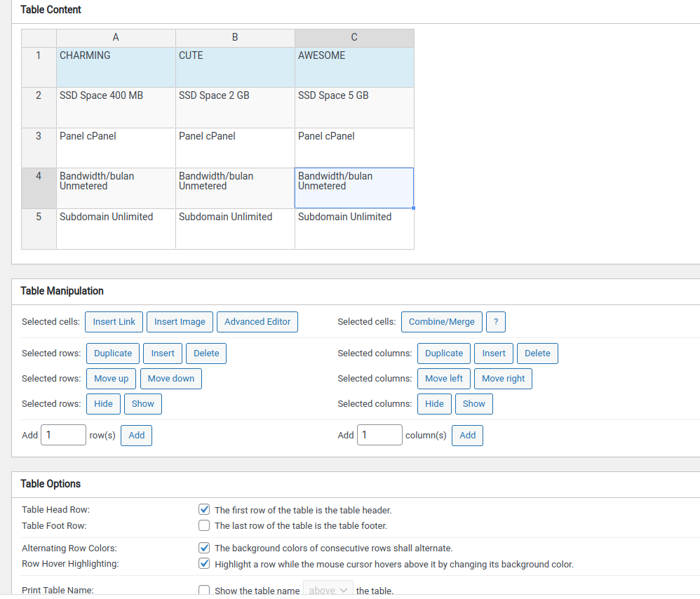Select row 3 header
This screenshot has height=599, width=700.
(x=39, y=148)
